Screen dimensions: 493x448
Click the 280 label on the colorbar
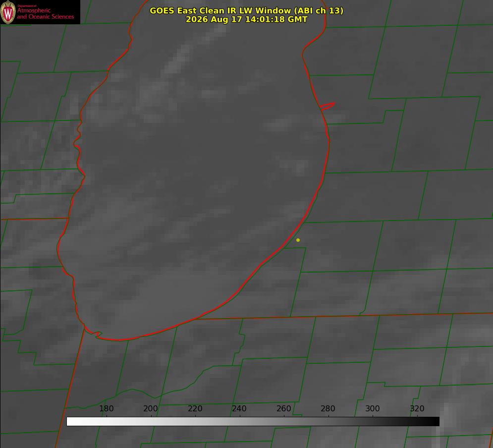tap(328, 408)
